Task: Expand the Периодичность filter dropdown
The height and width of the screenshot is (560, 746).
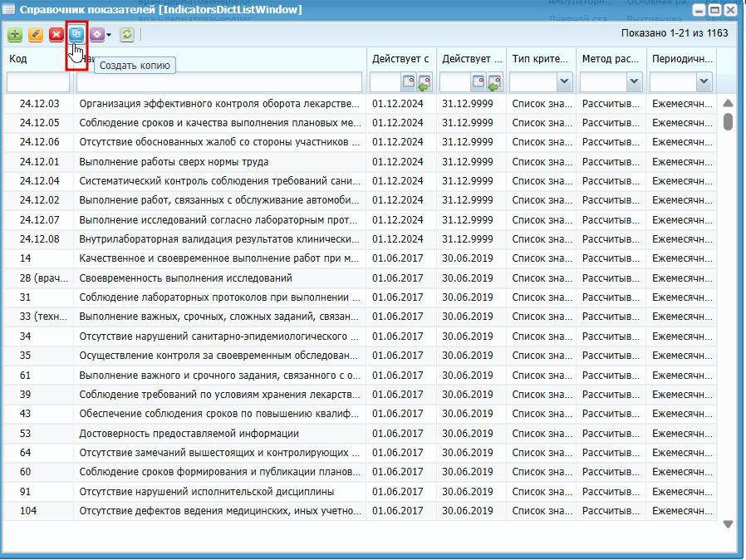Action: click(704, 81)
